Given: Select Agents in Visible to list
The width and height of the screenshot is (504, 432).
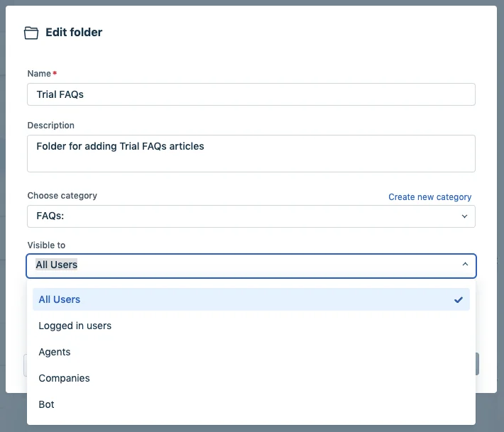Looking at the screenshot, I should click(251, 352).
